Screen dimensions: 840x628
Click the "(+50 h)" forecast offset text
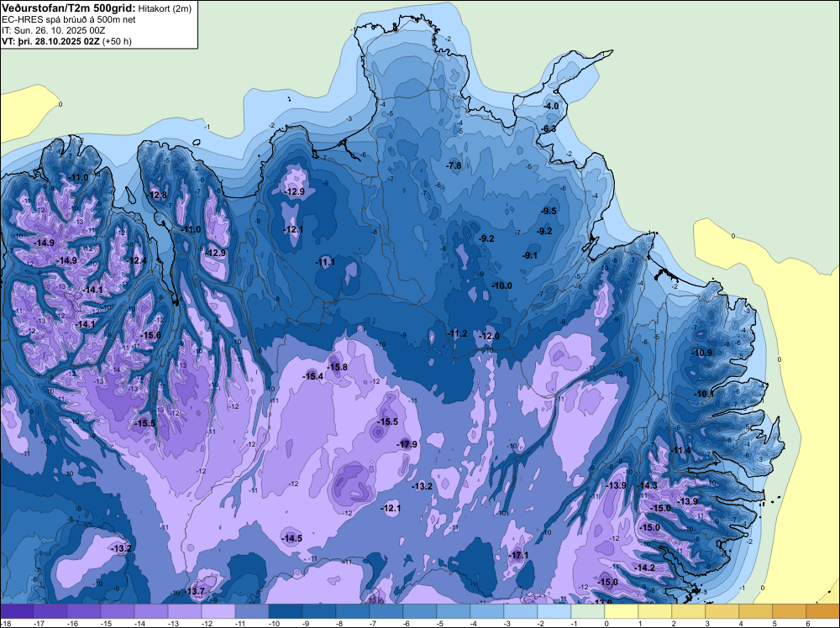pos(117,40)
